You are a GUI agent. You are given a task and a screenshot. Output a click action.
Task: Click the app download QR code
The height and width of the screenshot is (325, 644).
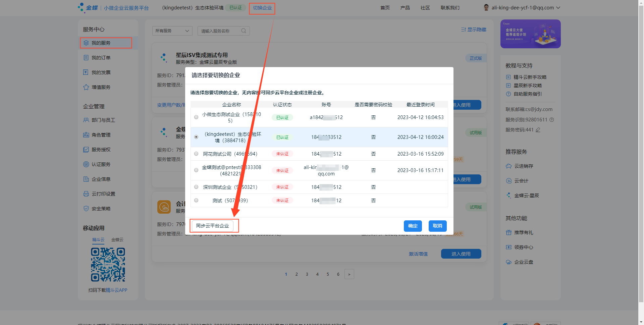coord(108,265)
